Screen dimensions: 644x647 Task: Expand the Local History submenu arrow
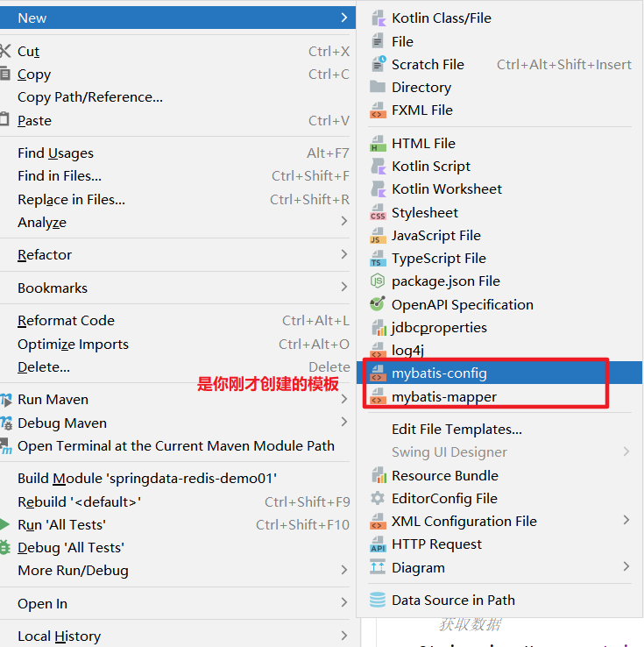coord(344,636)
